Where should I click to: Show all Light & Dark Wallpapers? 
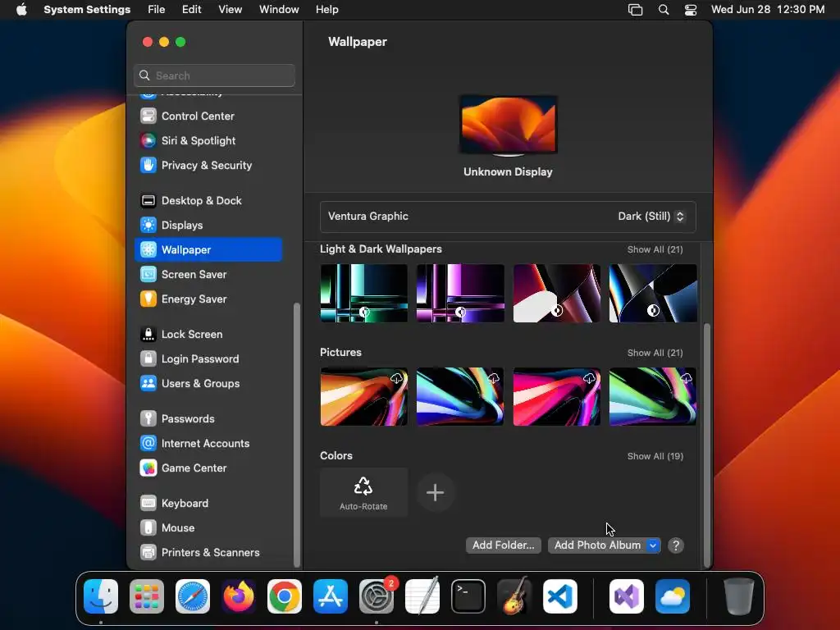655,249
